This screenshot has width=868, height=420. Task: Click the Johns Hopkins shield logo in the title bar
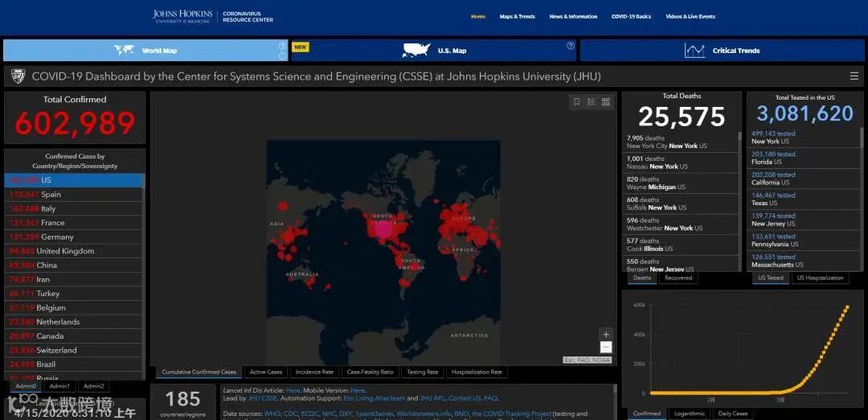tap(18, 76)
